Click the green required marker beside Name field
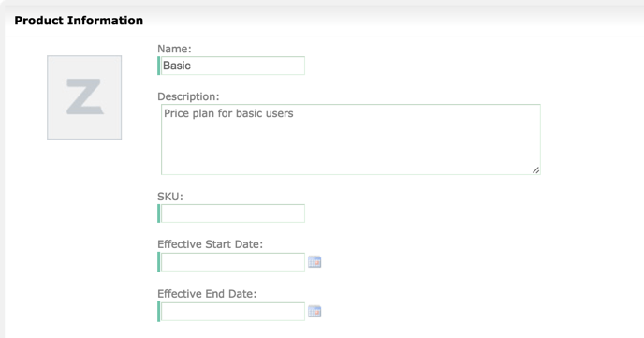The image size is (644, 338). pyautogui.click(x=158, y=66)
